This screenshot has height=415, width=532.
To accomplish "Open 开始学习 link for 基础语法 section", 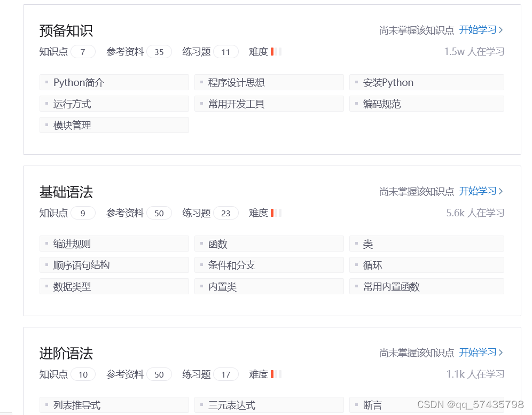I will [x=480, y=191].
